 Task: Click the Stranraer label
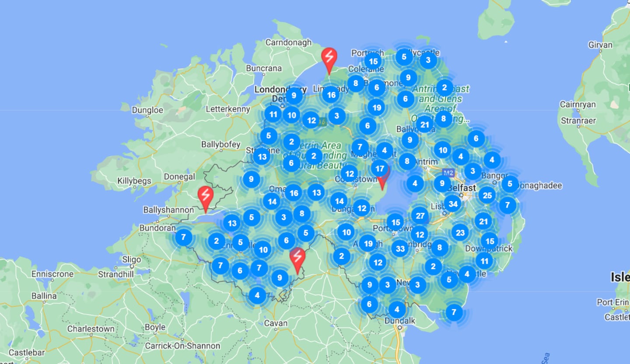click(x=578, y=121)
